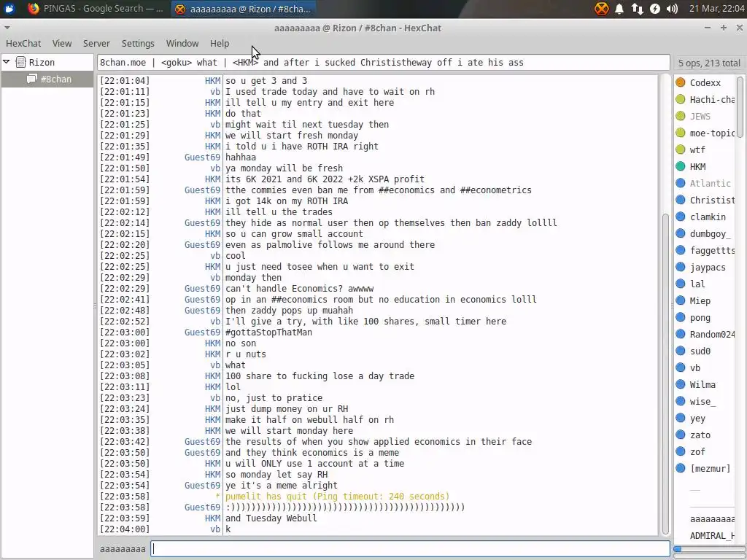
Task: Collapse the Rizon server tree node
Action: point(7,62)
